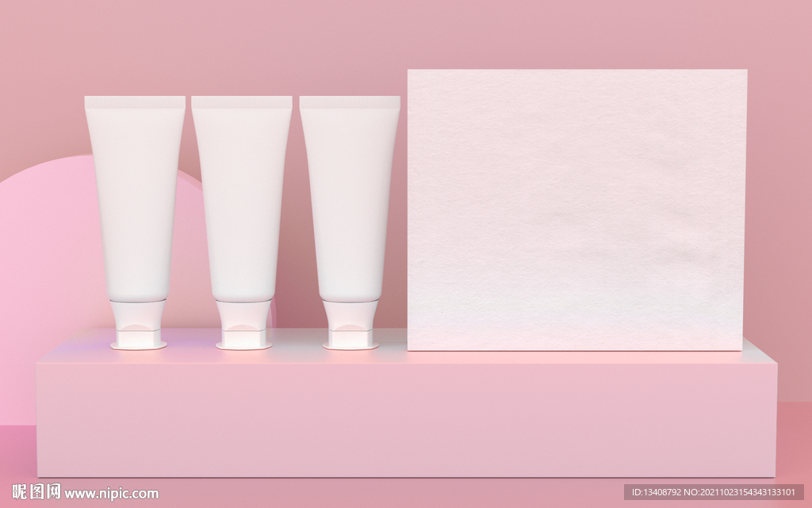Click the left tube's white cap
Viewport: 812px width, 508px height.
coord(138,327)
